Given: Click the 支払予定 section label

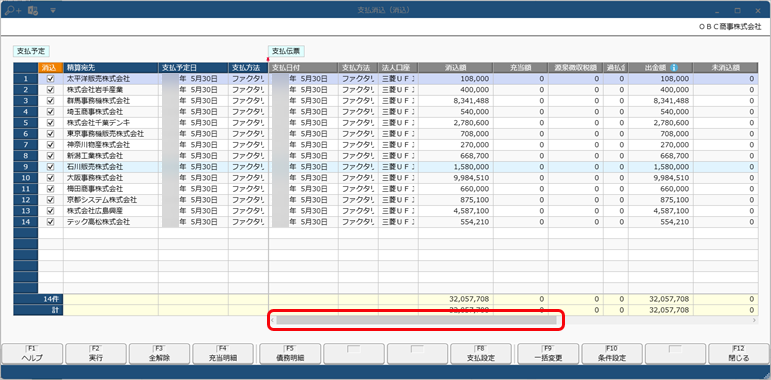Looking at the screenshot, I should pyautogui.click(x=31, y=51).
